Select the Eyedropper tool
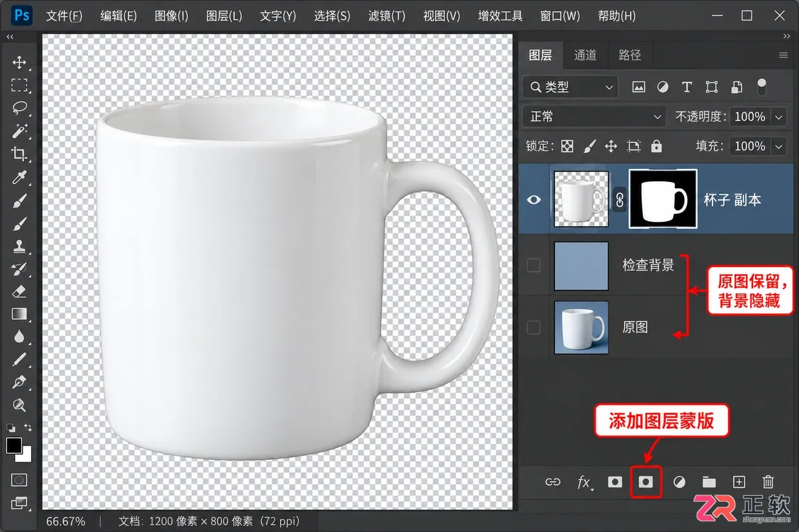The width and height of the screenshot is (799, 532). pyautogui.click(x=19, y=177)
